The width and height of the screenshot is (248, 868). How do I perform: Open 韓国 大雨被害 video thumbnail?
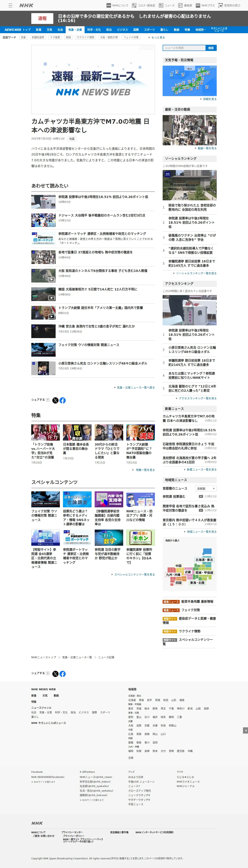[43, 294]
